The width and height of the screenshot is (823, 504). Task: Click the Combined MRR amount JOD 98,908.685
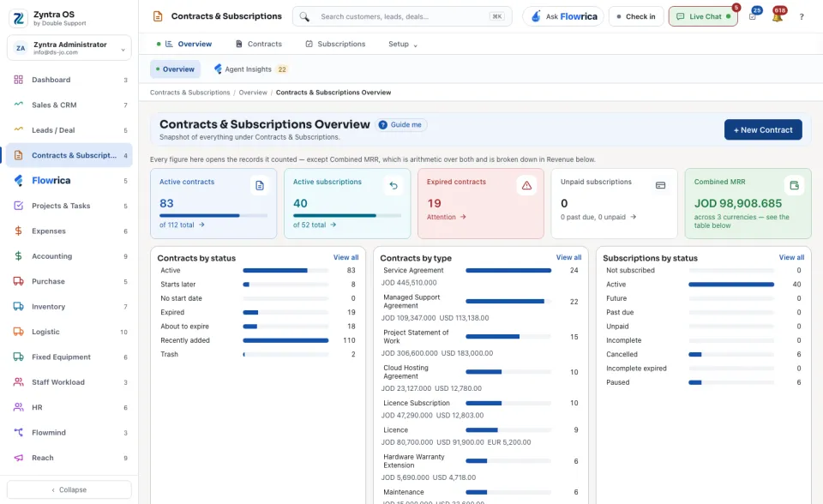pyautogui.click(x=737, y=203)
